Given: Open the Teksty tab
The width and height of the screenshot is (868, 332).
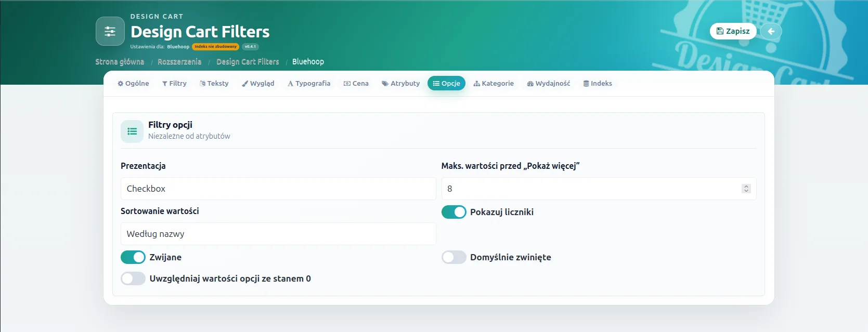Looking at the screenshot, I should tap(214, 83).
